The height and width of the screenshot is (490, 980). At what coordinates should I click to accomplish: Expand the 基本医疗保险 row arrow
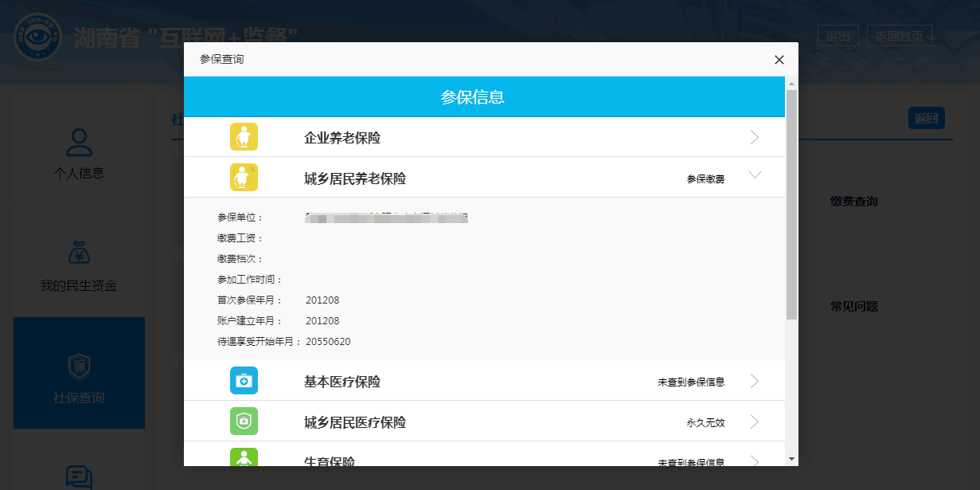point(755,382)
